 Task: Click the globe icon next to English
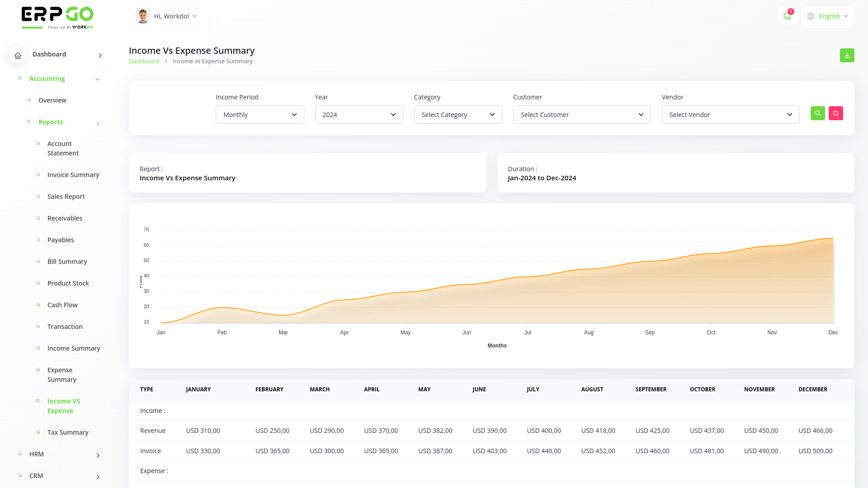811,16
